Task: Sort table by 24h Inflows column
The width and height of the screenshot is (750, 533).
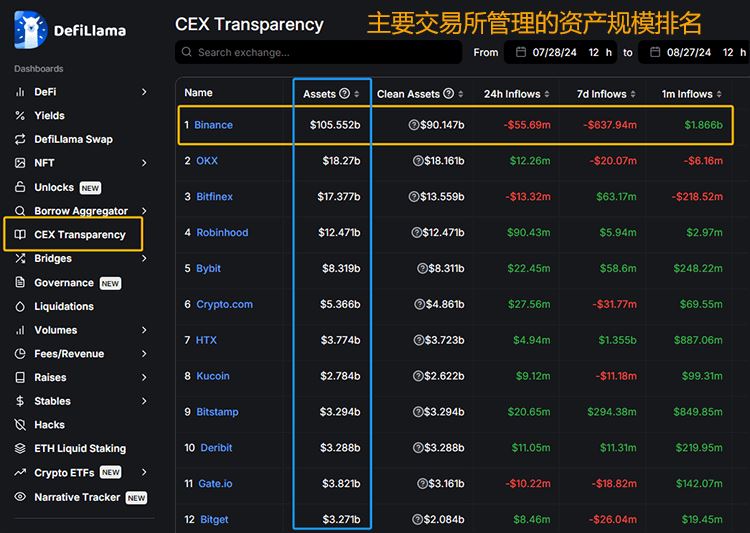Action: [547, 94]
